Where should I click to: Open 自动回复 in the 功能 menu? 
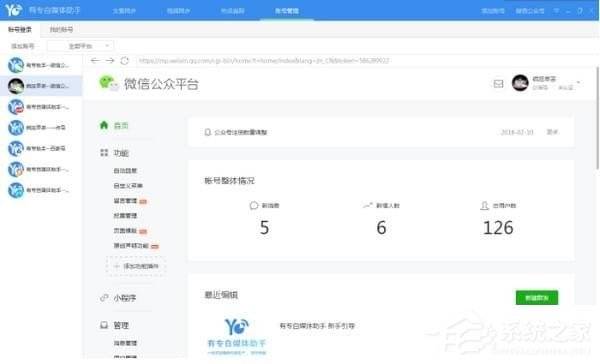pos(125,171)
